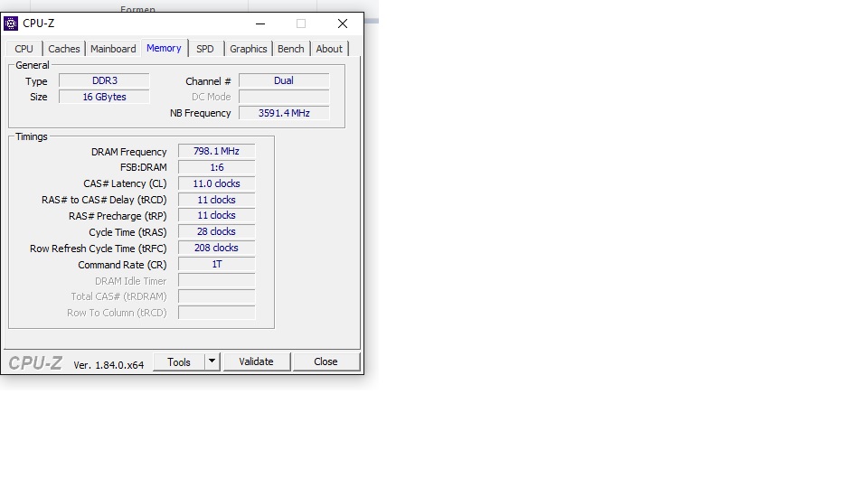Show the About tab

tap(329, 49)
